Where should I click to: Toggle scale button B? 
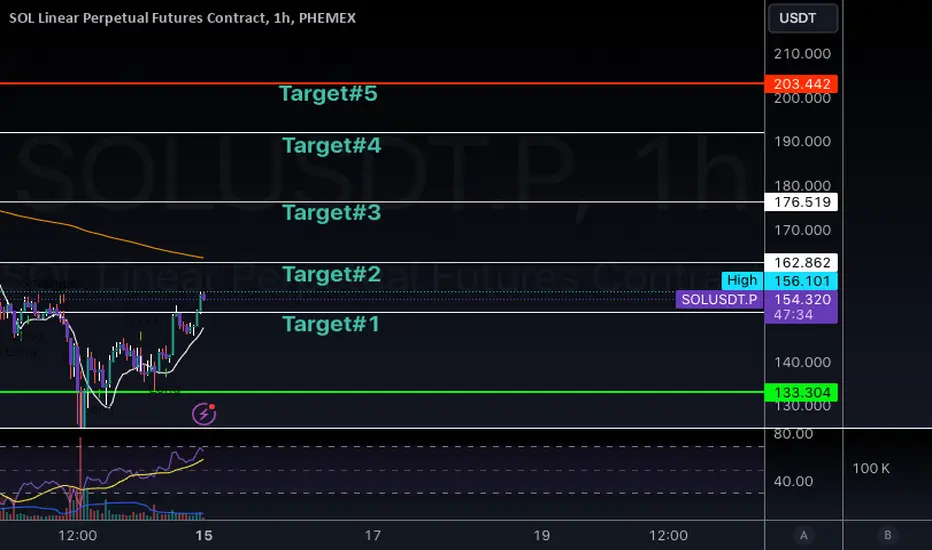887,535
